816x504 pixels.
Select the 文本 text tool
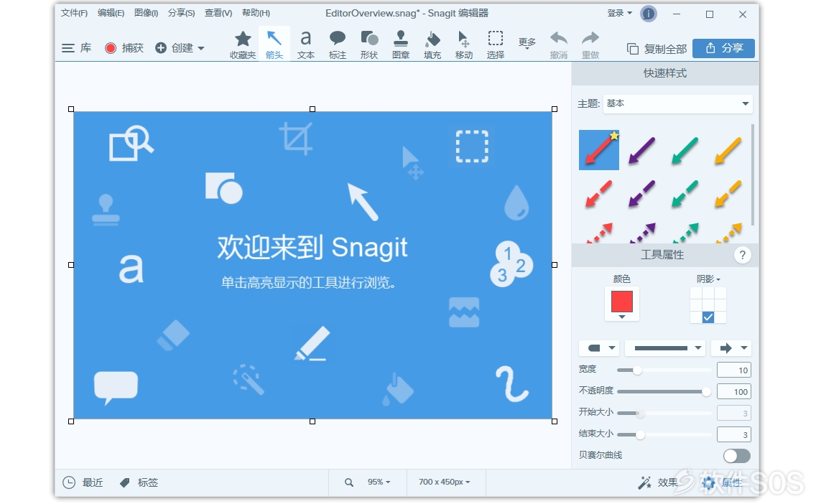point(306,45)
